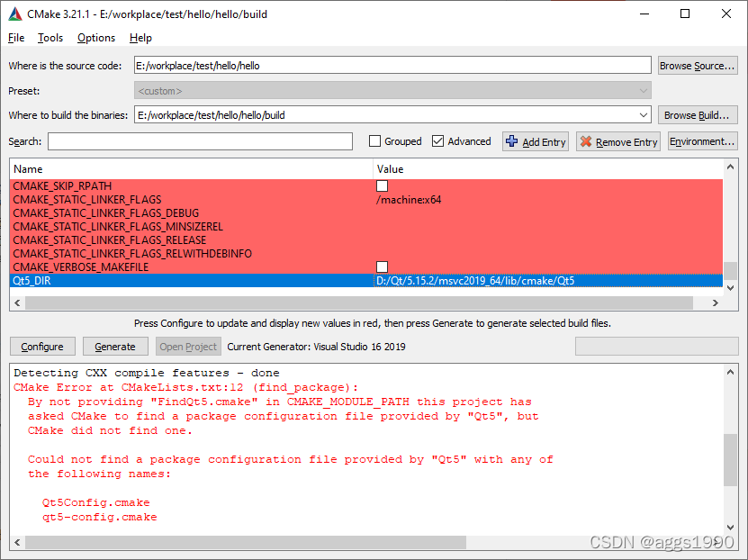Click the Value column header
Screen dimensions: 748x560
click(x=547, y=169)
